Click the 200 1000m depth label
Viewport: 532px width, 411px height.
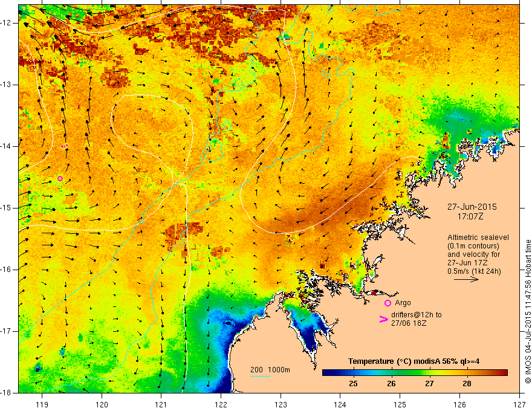click(270, 370)
